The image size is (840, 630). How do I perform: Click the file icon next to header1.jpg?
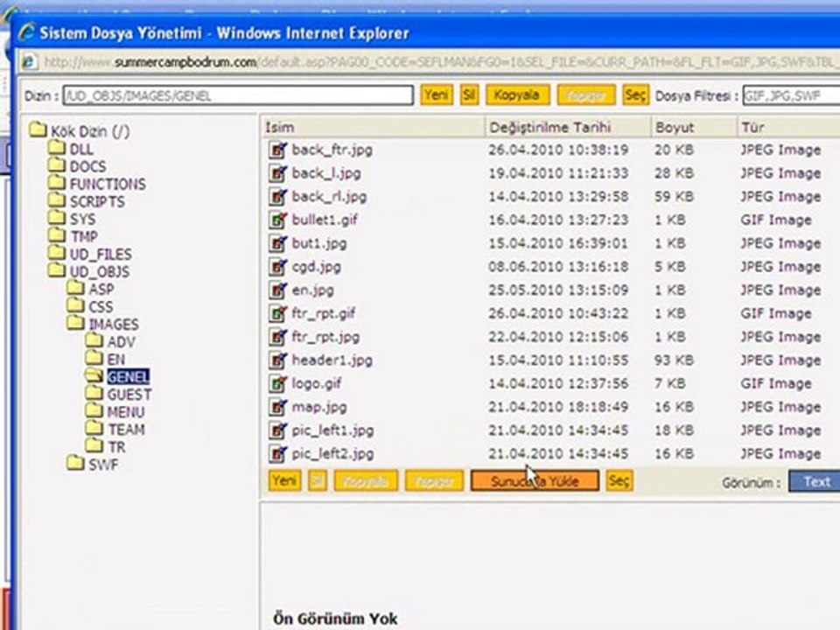(x=277, y=360)
